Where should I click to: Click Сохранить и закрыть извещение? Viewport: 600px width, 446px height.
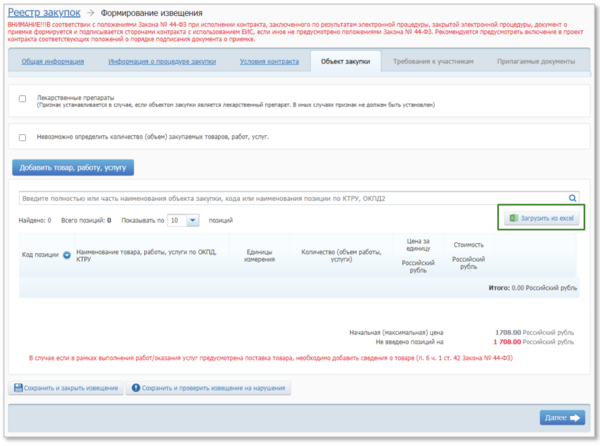(66, 388)
